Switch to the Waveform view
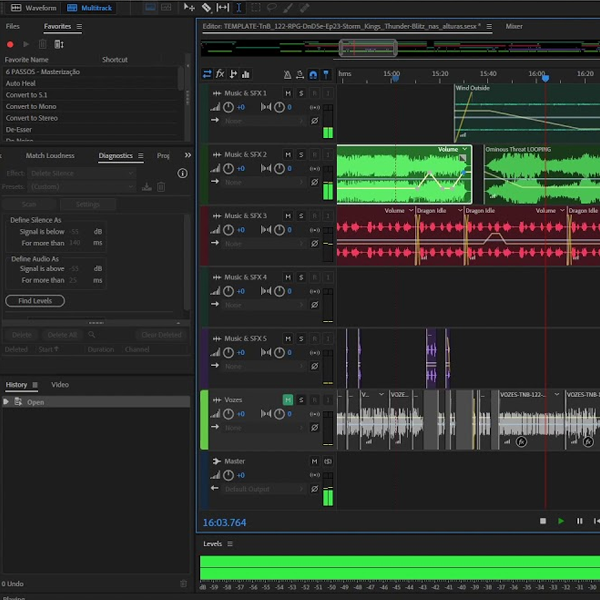Viewport: 600px width, 600px height. (x=35, y=7)
